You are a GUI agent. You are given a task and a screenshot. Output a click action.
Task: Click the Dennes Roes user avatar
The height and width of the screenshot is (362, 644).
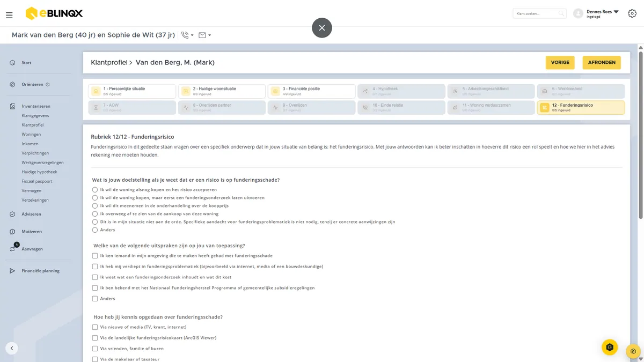578,13
